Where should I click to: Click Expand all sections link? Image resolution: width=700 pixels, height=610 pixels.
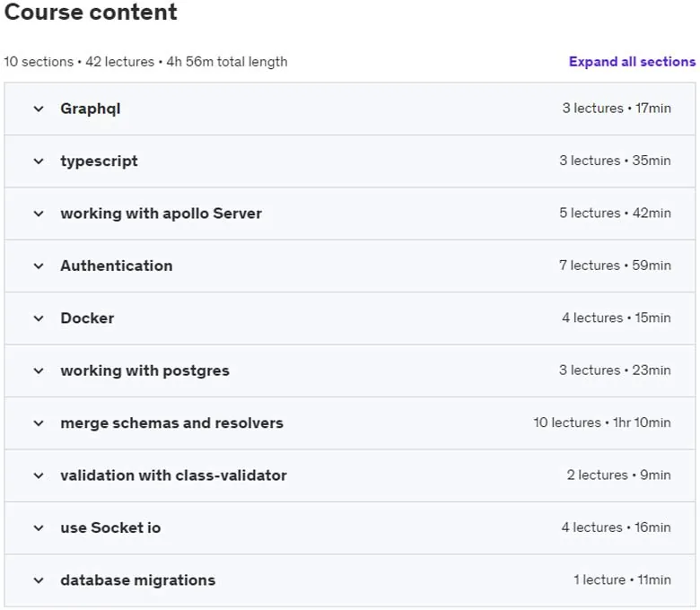[x=632, y=62]
